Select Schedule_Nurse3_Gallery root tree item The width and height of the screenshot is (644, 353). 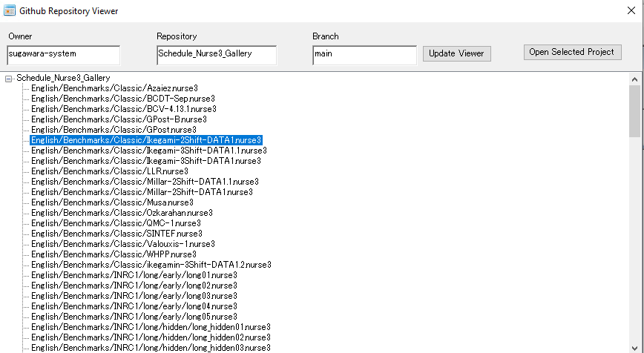click(63, 78)
